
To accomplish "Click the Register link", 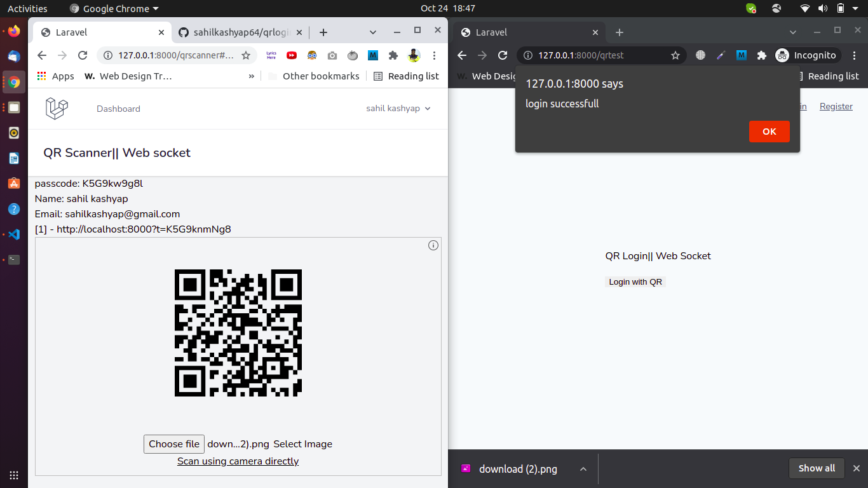I will pyautogui.click(x=836, y=107).
